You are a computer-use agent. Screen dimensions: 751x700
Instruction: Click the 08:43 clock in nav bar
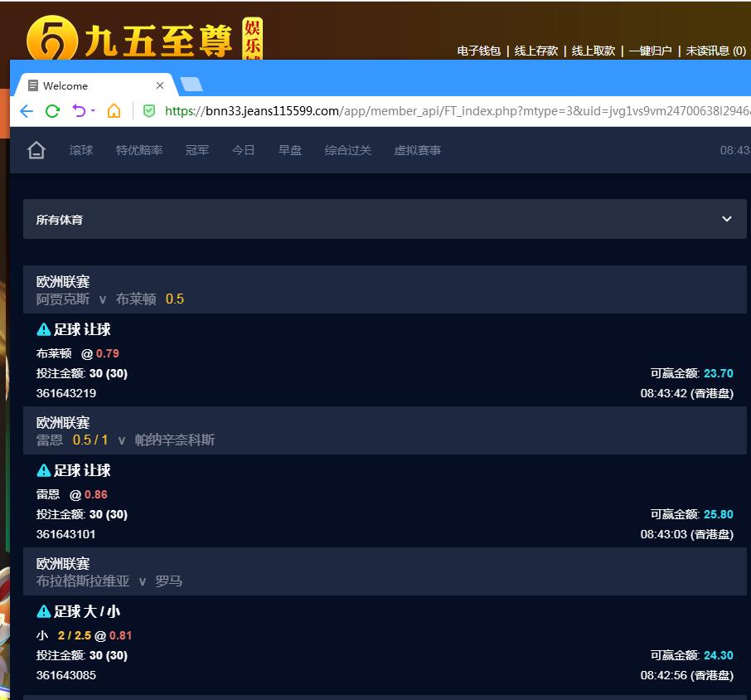(x=734, y=150)
